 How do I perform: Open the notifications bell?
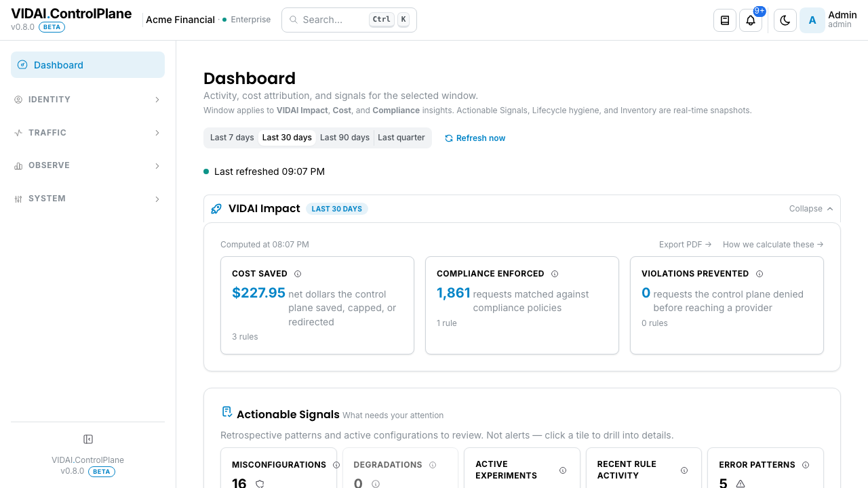751,20
